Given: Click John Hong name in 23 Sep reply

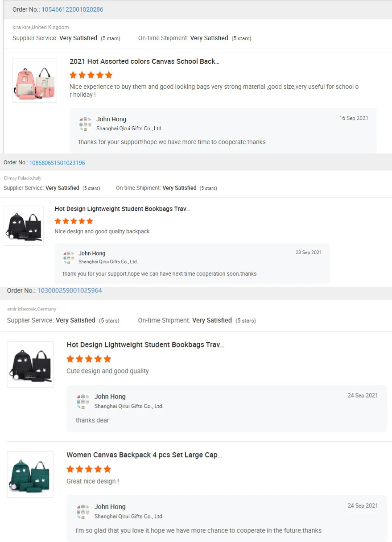Looking at the screenshot, I should tap(92, 253).
